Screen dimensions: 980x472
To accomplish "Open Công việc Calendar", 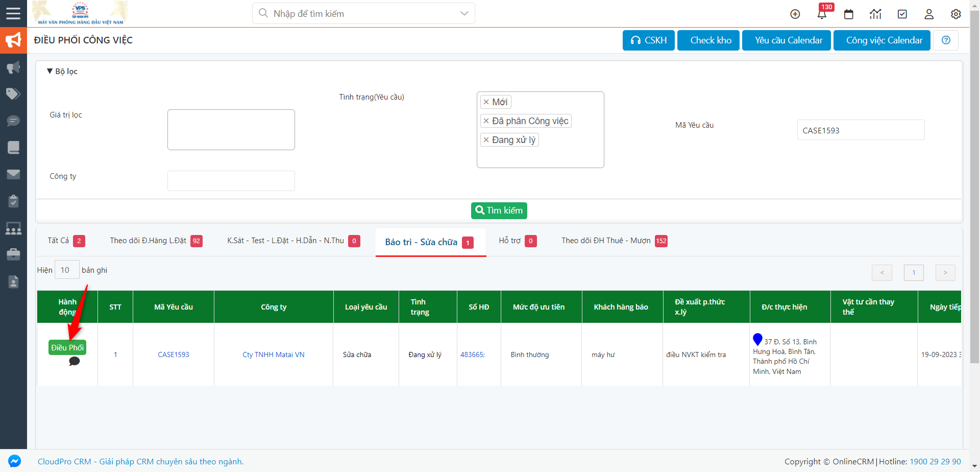I will [882, 40].
